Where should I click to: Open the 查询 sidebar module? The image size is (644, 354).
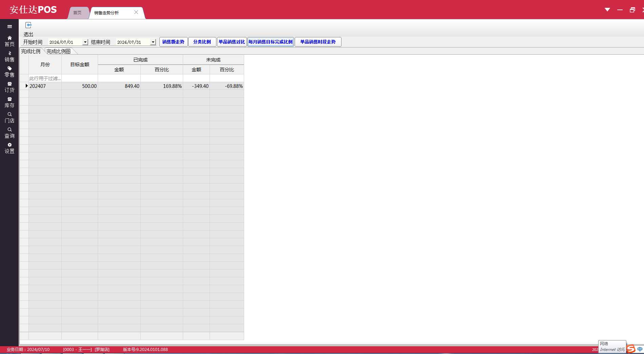coord(9,133)
